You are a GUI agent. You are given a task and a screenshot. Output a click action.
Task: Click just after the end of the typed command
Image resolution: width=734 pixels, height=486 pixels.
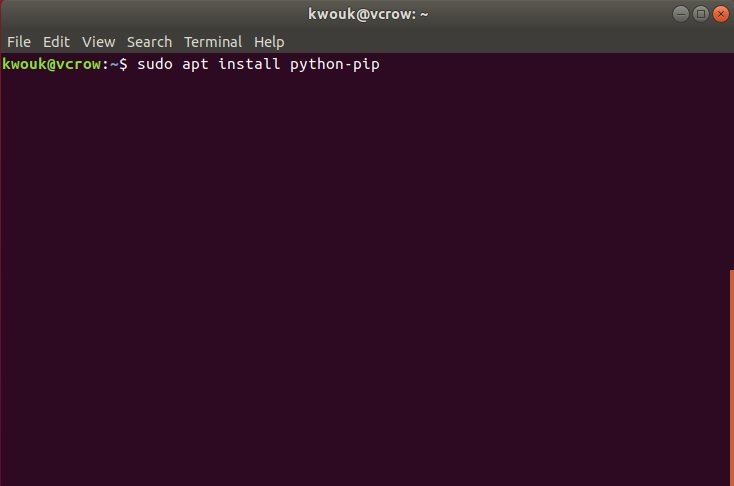(384, 65)
